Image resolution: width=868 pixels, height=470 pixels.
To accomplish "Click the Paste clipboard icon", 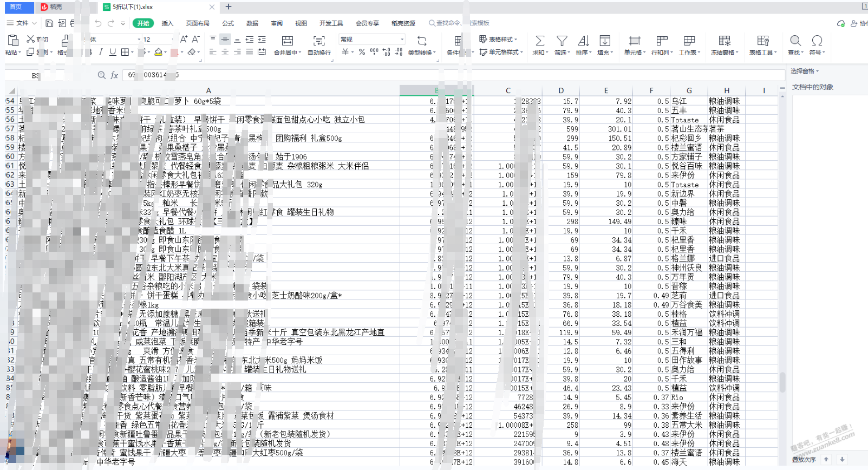I will [13, 40].
